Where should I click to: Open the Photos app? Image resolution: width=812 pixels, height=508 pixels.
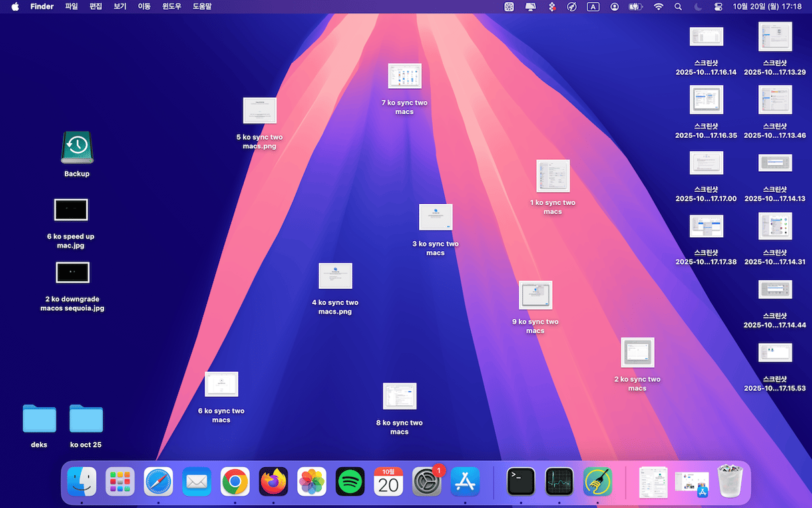pyautogui.click(x=312, y=481)
